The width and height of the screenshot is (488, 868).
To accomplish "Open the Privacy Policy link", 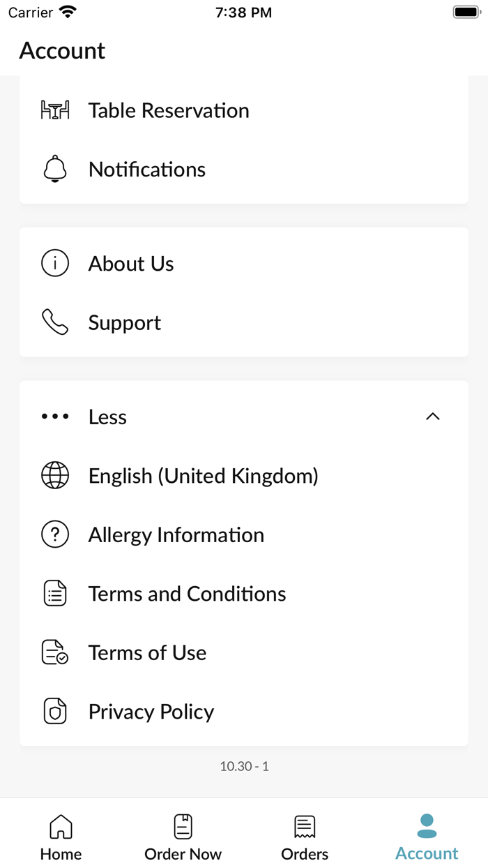I will coord(244,712).
